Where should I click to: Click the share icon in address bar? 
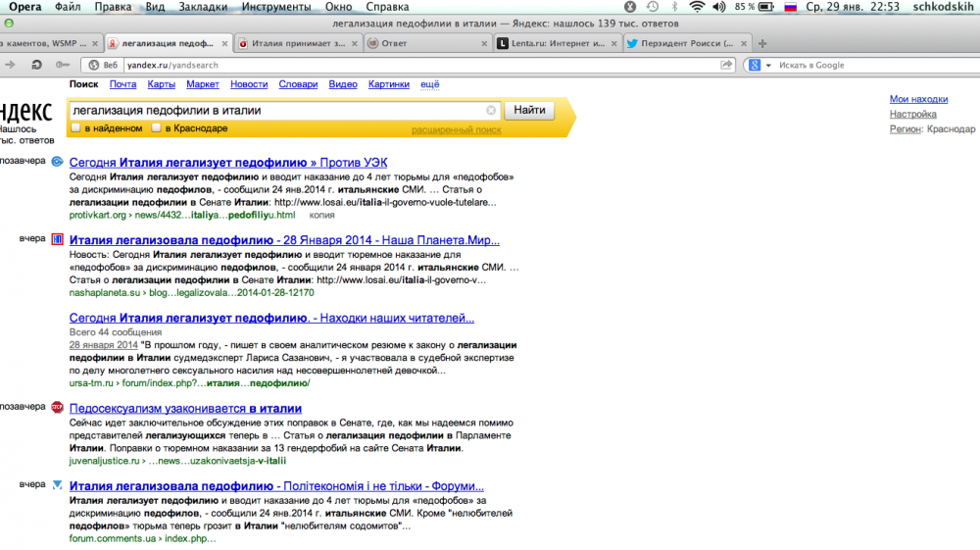726,65
